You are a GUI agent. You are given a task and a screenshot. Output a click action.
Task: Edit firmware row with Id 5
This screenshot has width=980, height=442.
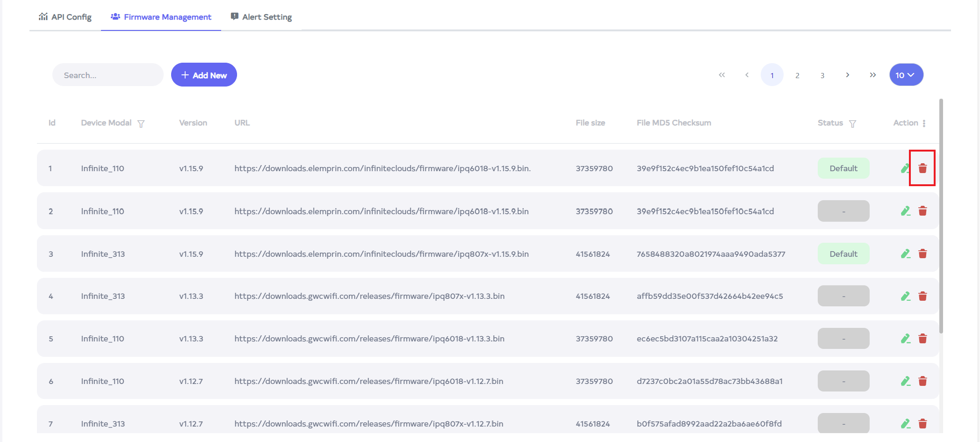click(x=905, y=339)
